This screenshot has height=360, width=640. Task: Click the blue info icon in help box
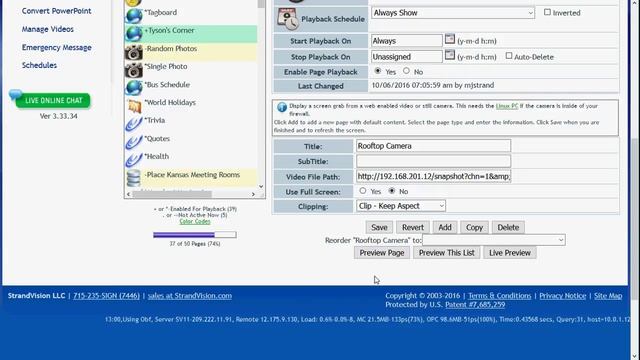point(282,107)
